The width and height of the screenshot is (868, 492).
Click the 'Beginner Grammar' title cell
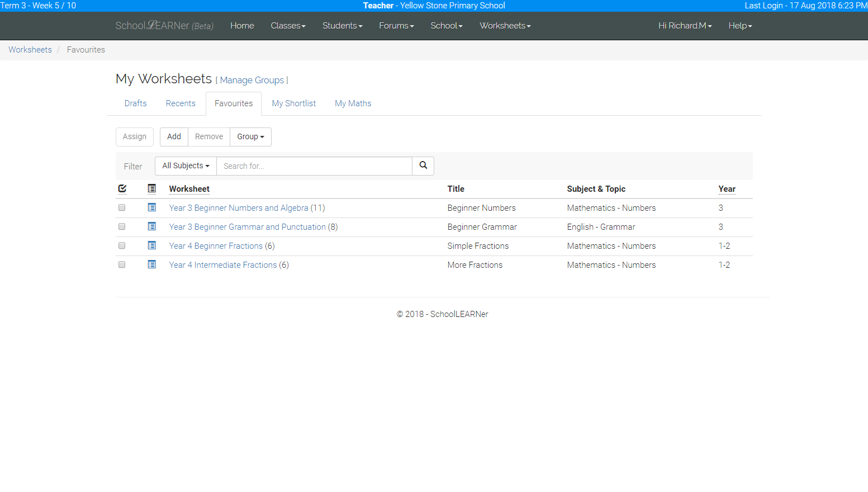pos(482,227)
